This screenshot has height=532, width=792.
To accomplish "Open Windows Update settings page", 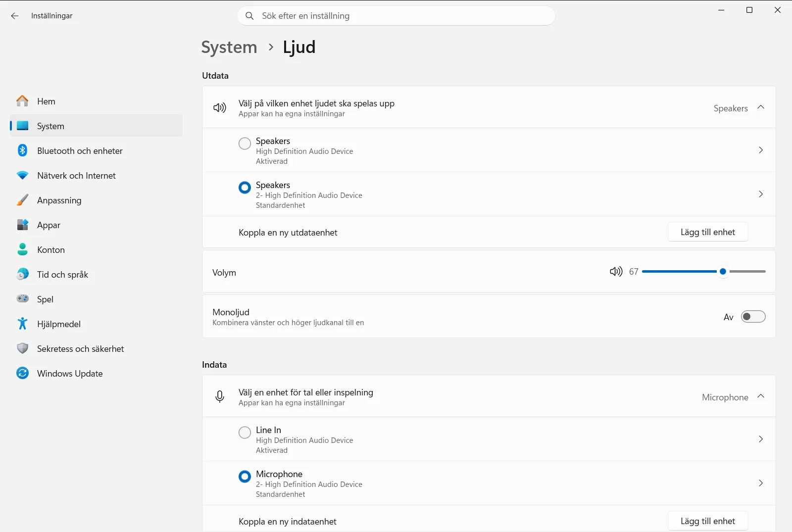I will coord(96,373).
